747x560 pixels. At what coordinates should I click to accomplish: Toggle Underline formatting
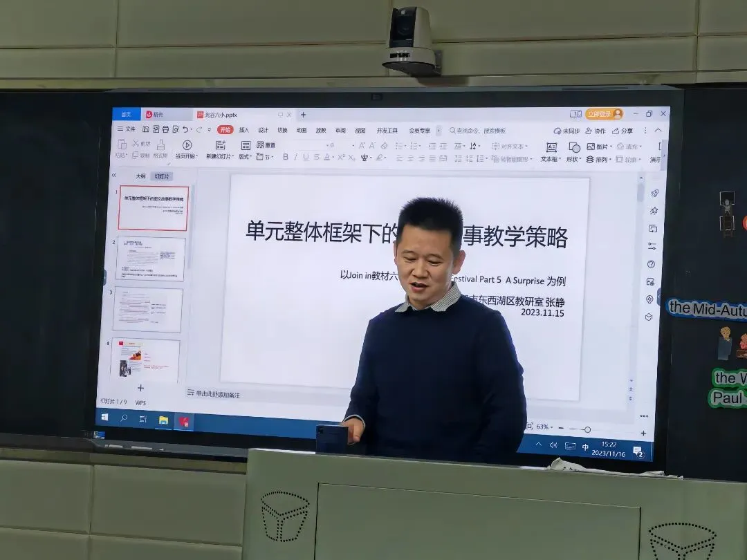(306, 157)
